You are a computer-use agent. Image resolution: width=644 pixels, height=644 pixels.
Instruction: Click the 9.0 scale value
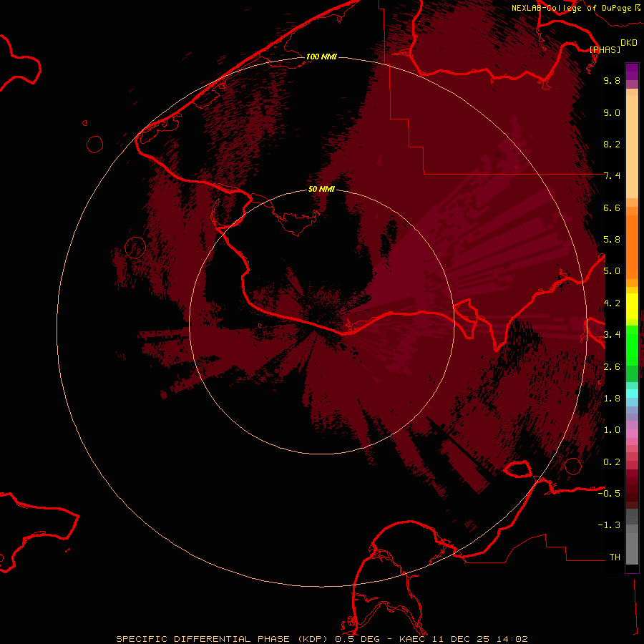click(612, 112)
